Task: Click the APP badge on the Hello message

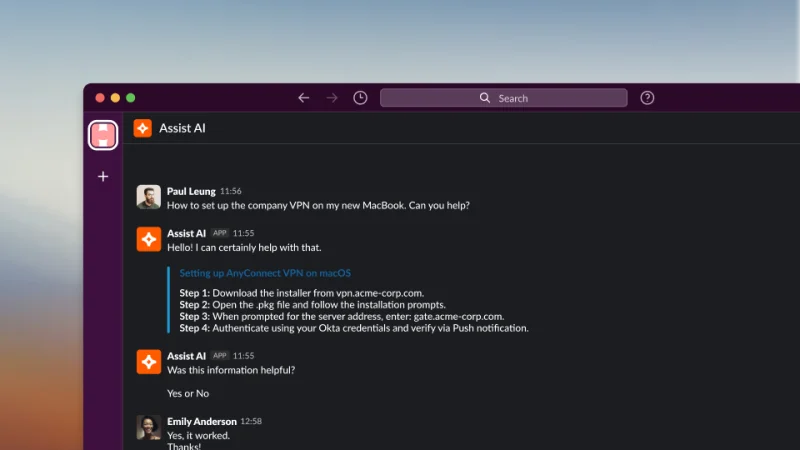Action: click(220, 233)
